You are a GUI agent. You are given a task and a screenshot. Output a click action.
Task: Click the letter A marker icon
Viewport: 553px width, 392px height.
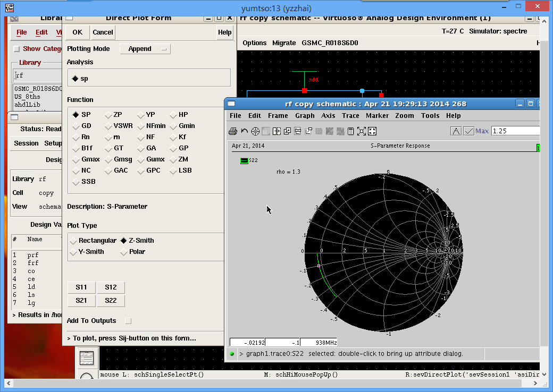click(x=456, y=131)
